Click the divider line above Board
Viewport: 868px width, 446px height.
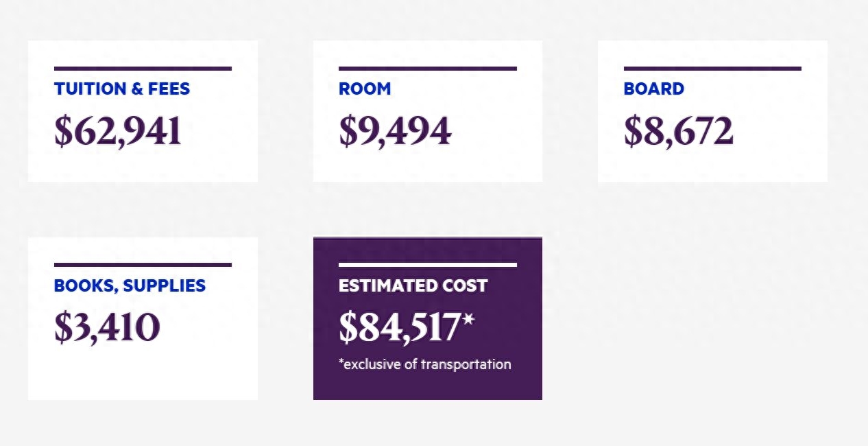pos(712,69)
